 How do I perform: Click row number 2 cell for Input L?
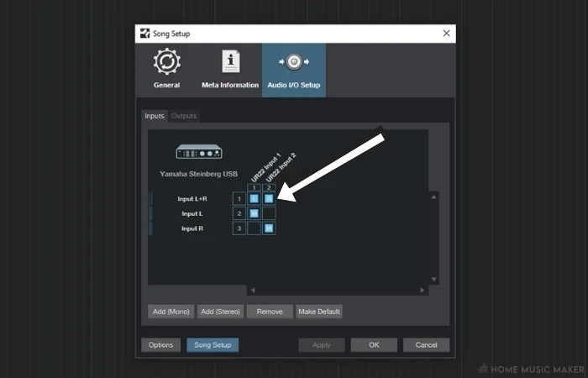click(x=239, y=213)
